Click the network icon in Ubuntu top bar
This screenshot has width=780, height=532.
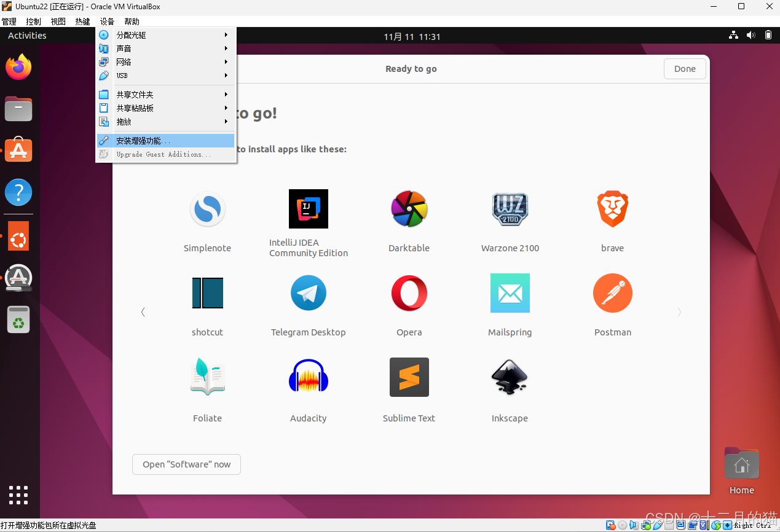tap(733, 36)
